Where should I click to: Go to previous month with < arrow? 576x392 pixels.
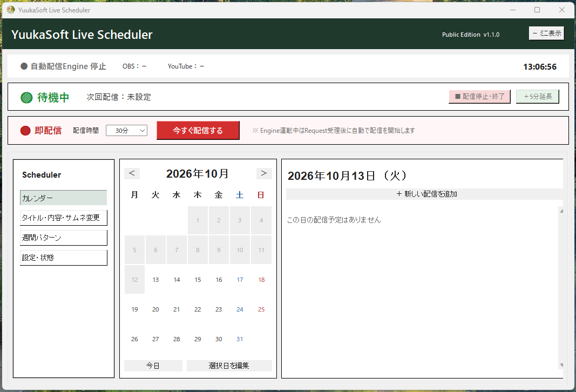[x=132, y=173]
